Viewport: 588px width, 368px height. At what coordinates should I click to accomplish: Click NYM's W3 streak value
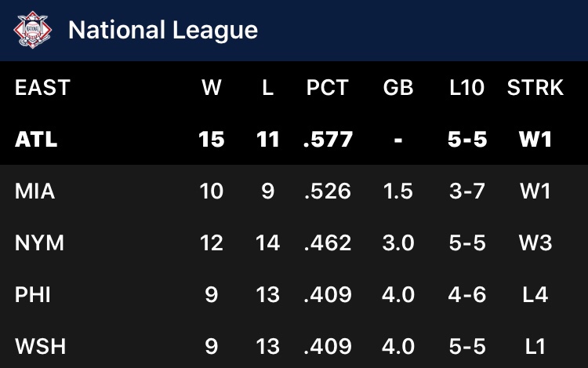(x=535, y=243)
